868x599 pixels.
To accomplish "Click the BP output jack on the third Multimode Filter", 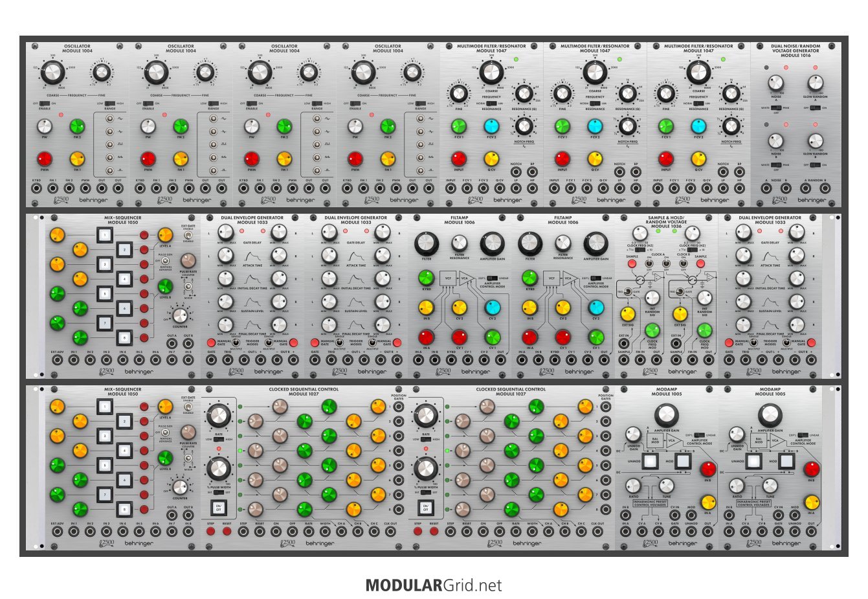I will tap(739, 172).
